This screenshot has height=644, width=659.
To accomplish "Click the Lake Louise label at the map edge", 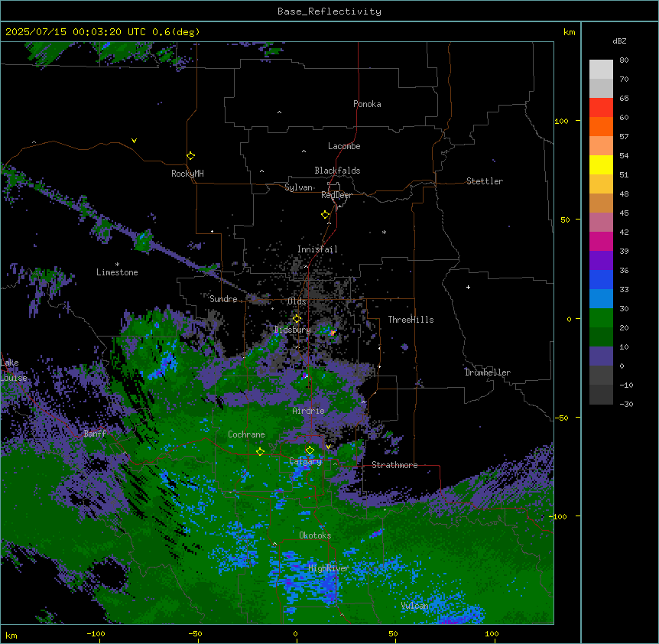I will pos(14,370).
